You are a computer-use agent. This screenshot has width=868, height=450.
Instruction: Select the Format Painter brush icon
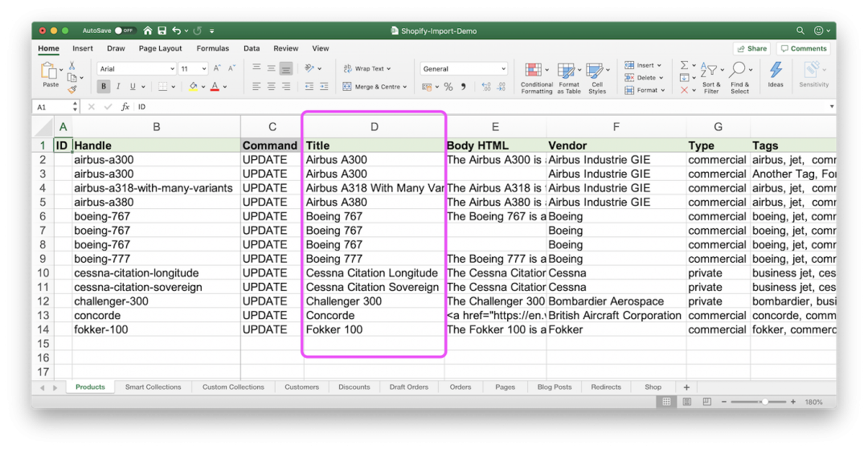[72, 89]
